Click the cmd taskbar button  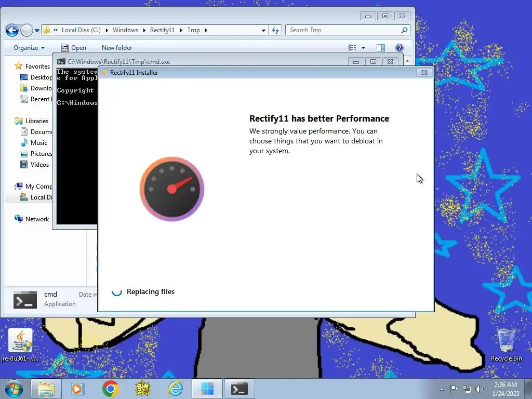[x=240, y=389]
